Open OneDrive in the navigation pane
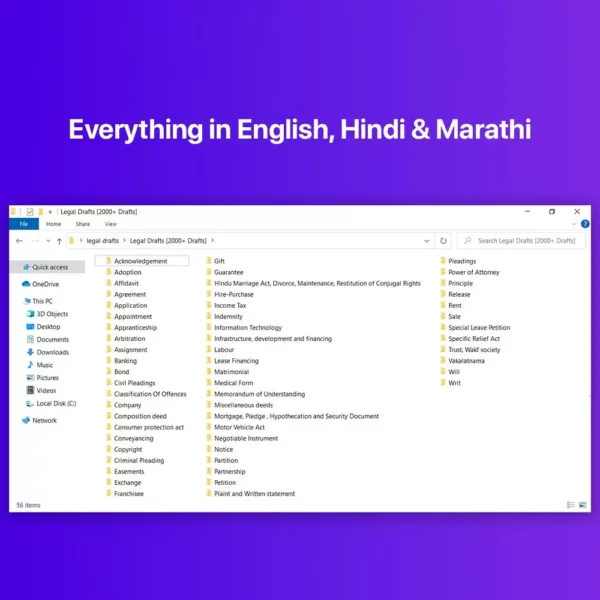 tap(47, 284)
